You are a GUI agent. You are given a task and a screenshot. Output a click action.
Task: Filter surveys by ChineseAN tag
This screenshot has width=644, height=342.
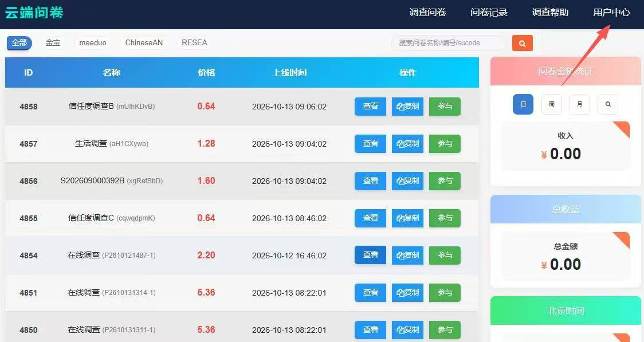coord(144,43)
